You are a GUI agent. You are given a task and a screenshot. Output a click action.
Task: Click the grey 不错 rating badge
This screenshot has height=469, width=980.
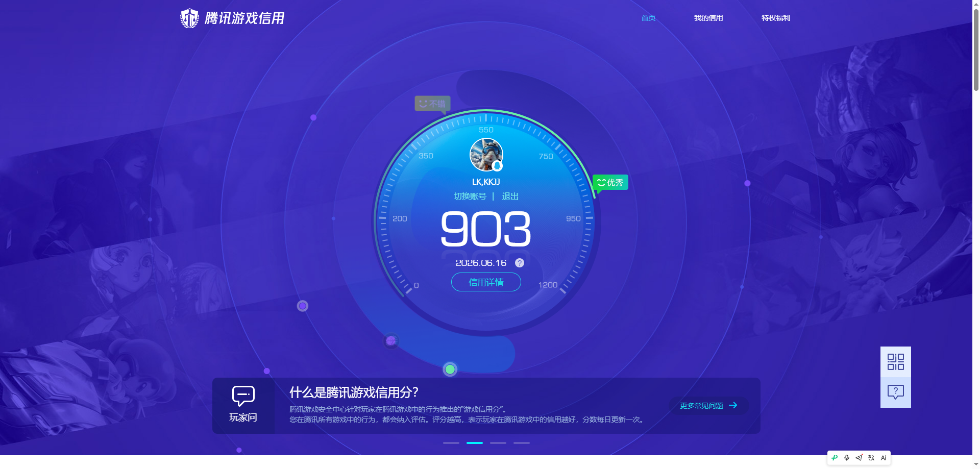pyautogui.click(x=432, y=104)
